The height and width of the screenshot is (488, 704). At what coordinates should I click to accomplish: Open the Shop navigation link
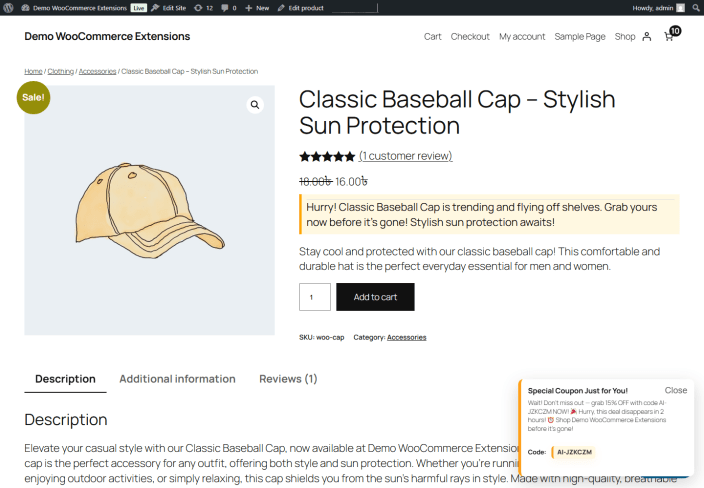(x=625, y=36)
